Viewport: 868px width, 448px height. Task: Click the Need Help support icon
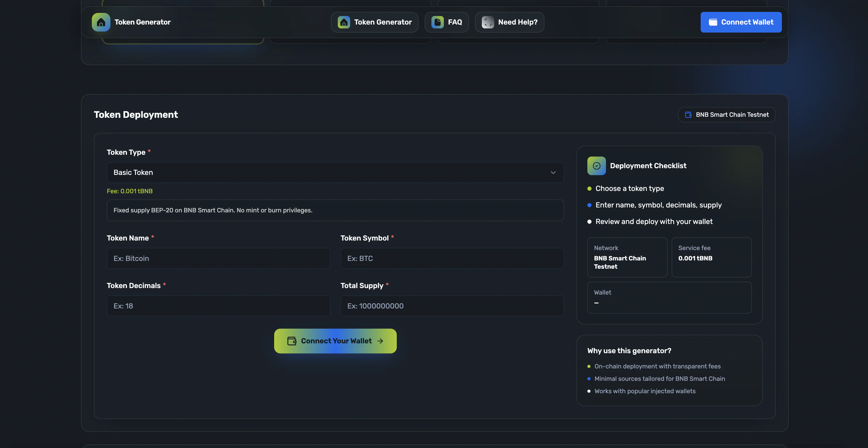click(488, 22)
